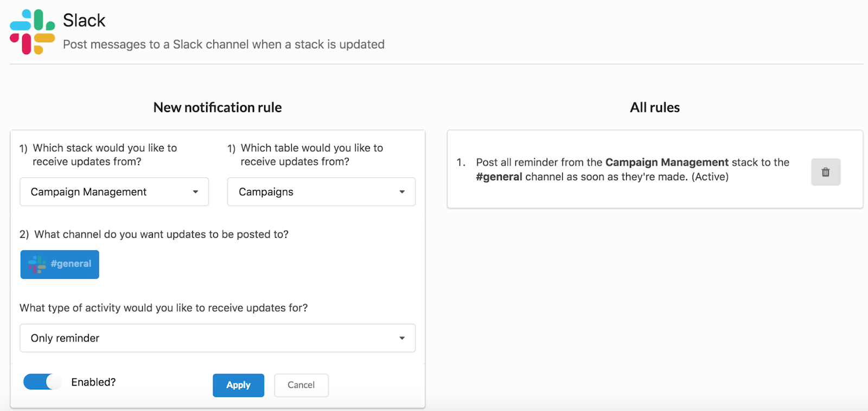Expand the Campaigns table dropdown
This screenshot has width=868, height=411.
321,192
